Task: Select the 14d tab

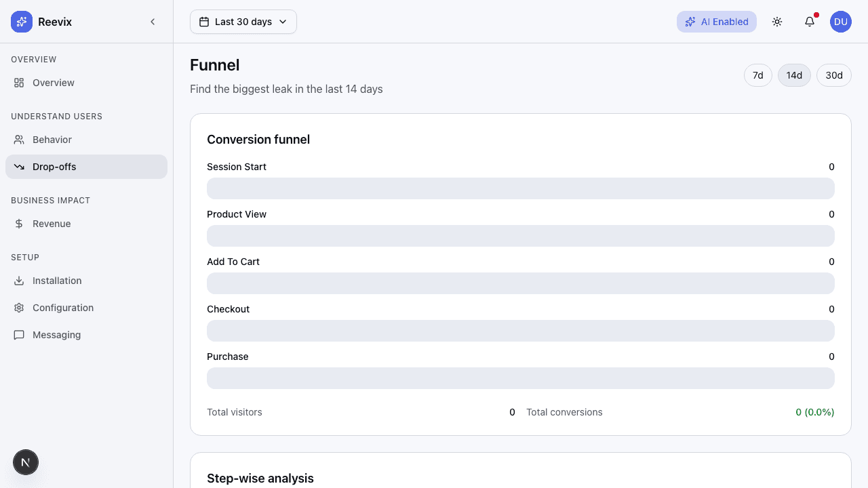Action: (794, 75)
